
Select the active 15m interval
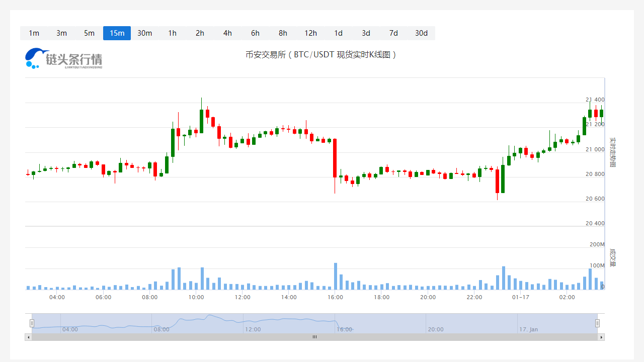pyautogui.click(x=117, y=33)
